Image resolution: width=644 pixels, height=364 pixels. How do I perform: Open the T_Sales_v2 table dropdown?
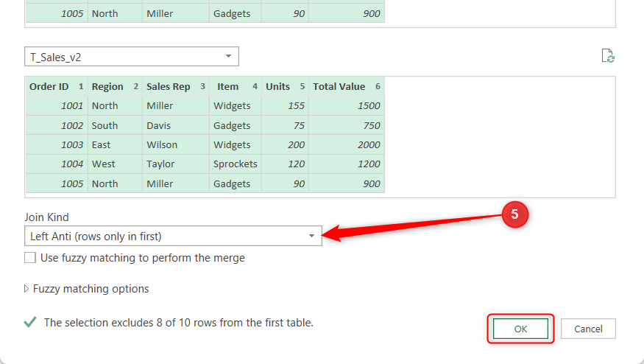click(x=132, y=56)
